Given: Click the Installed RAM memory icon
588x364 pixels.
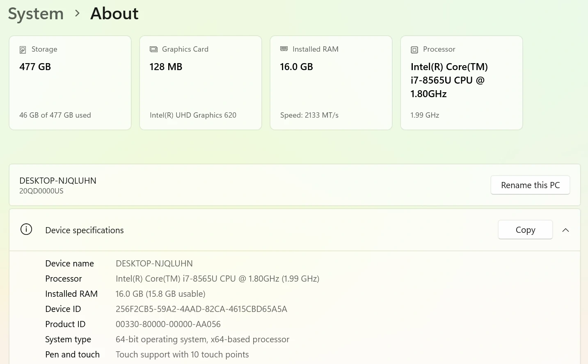Looking at the screenshot, I should (x=284, y=49).
